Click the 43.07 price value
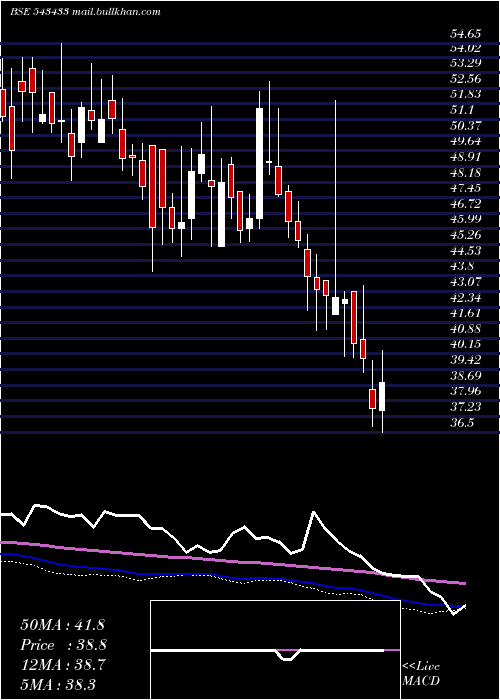The height and width of the screenshot is (700, 500). (x=465, y=282)
